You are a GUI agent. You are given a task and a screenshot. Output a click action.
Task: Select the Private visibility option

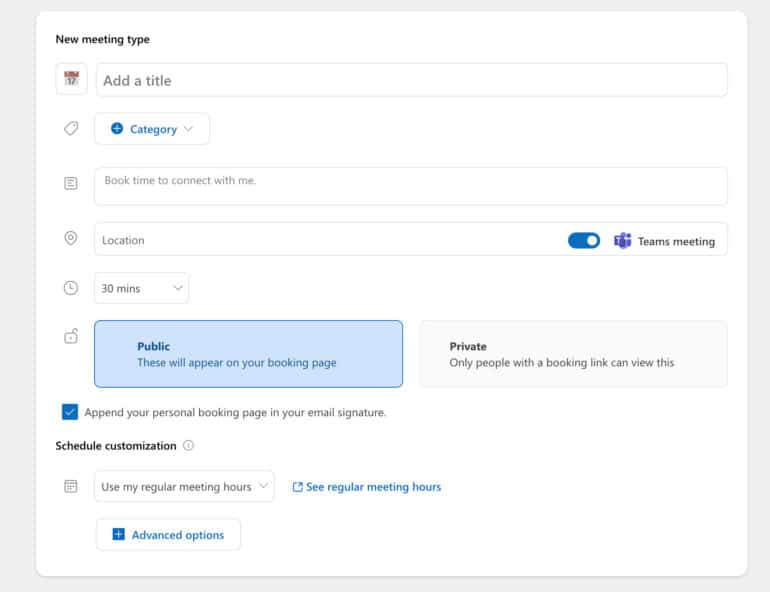tap(573, 354)
